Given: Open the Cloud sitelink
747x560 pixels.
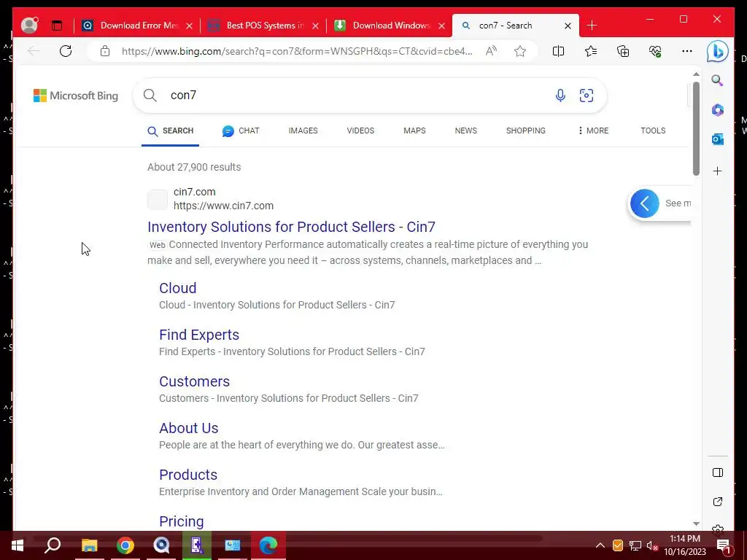Looking at the screenshot, I should (178, 288).
